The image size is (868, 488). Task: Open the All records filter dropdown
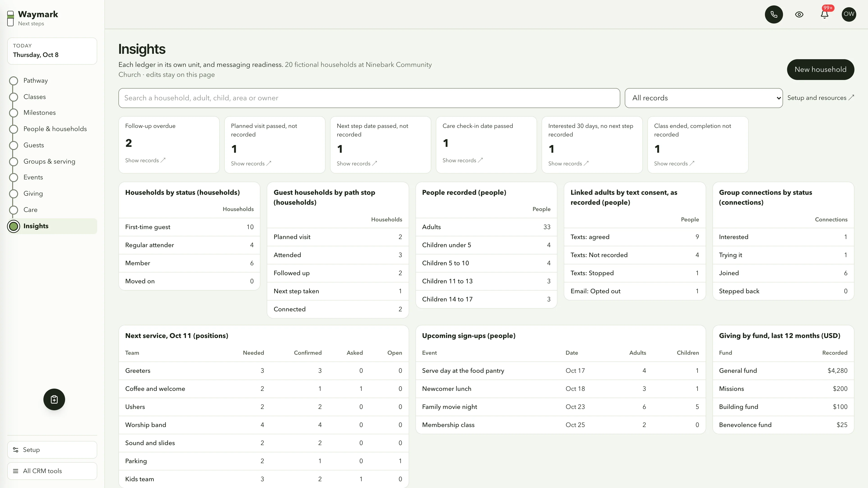tap(704, 98)
